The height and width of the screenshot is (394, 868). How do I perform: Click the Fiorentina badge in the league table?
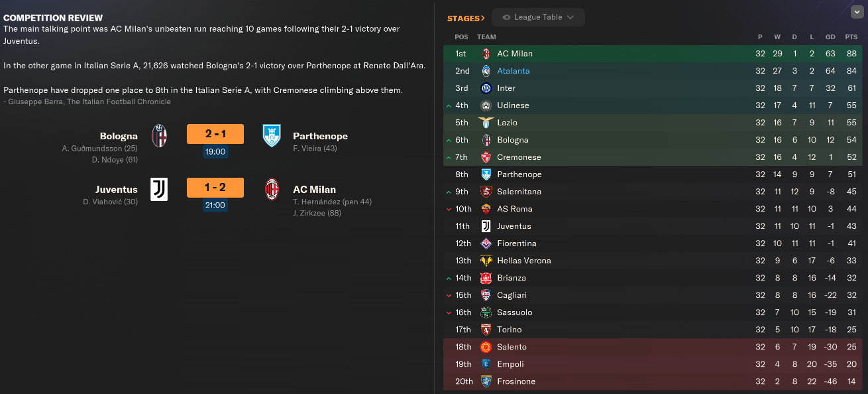coord(486,243)
